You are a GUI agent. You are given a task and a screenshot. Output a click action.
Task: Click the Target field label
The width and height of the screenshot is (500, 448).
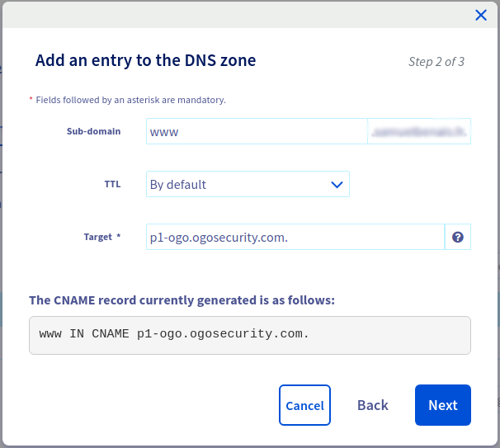pyautogui.click(x=97, y=237)
